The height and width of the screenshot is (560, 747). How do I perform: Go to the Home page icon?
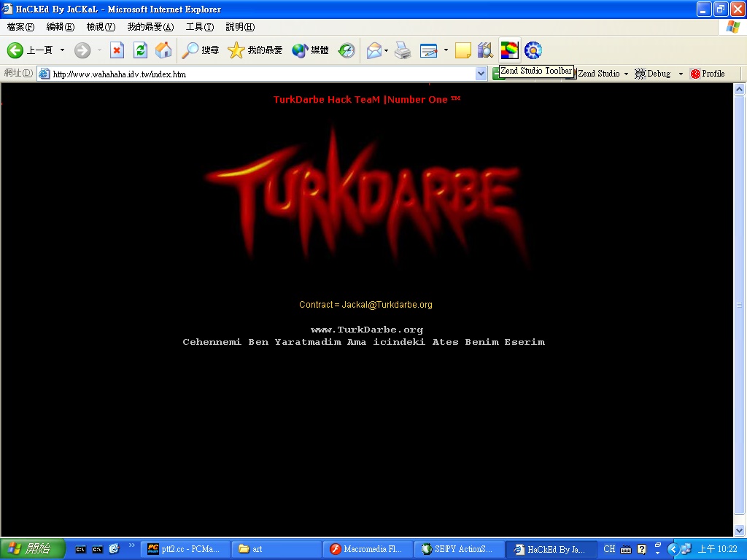(x=163, y=50)
